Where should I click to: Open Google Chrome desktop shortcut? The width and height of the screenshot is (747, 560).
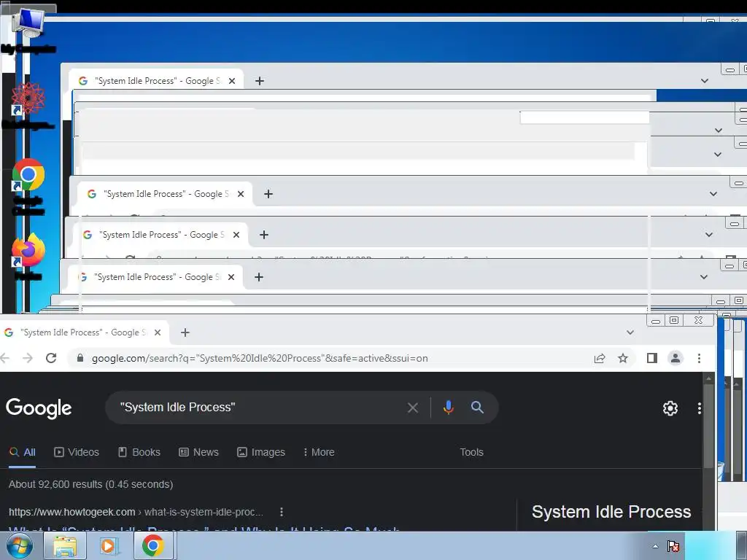pos(28,186)
